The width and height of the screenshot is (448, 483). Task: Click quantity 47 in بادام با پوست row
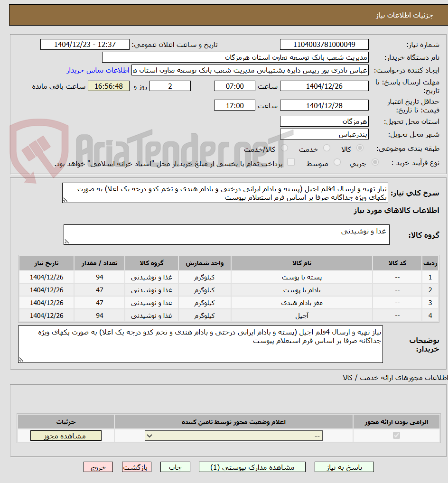pyautogui.click(x=99, y=290)
